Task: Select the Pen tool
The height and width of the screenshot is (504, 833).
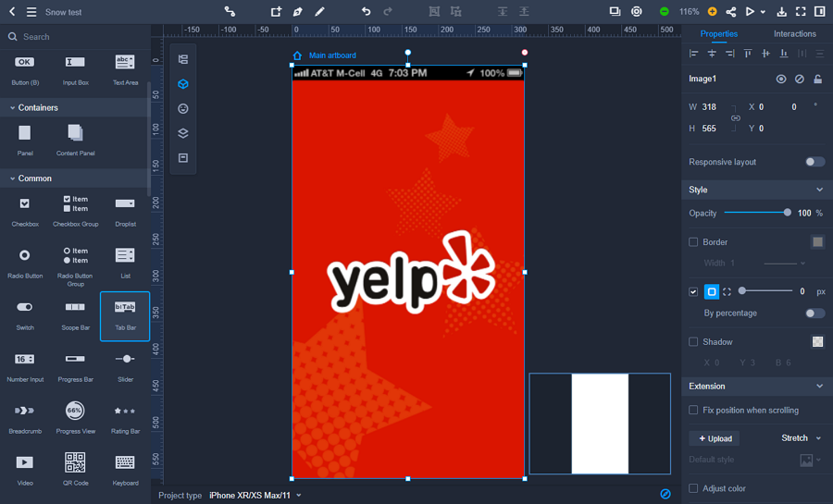Action: (297, 11)
